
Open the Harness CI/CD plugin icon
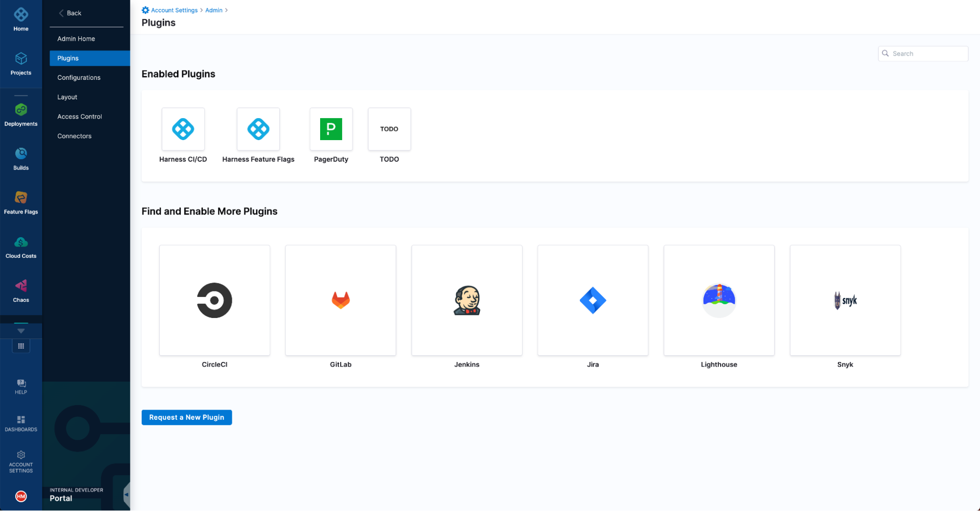(x=183, y=129)
